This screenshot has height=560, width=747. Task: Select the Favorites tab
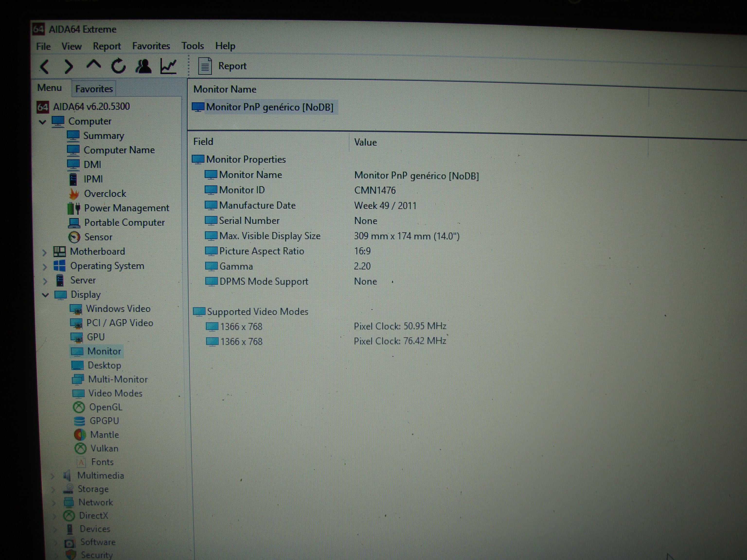coord(94,88)
